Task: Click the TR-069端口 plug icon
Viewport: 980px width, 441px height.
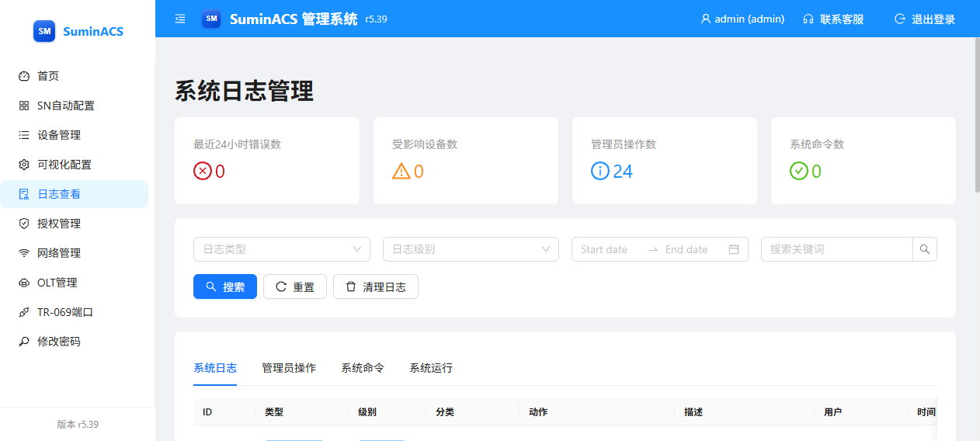Action: click(24, 312)
